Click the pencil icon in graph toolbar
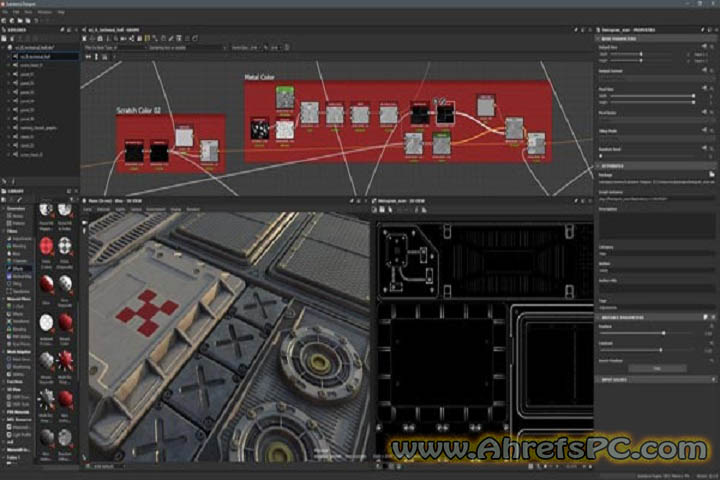Screen dimensions: 720x480 click(171, 39)
